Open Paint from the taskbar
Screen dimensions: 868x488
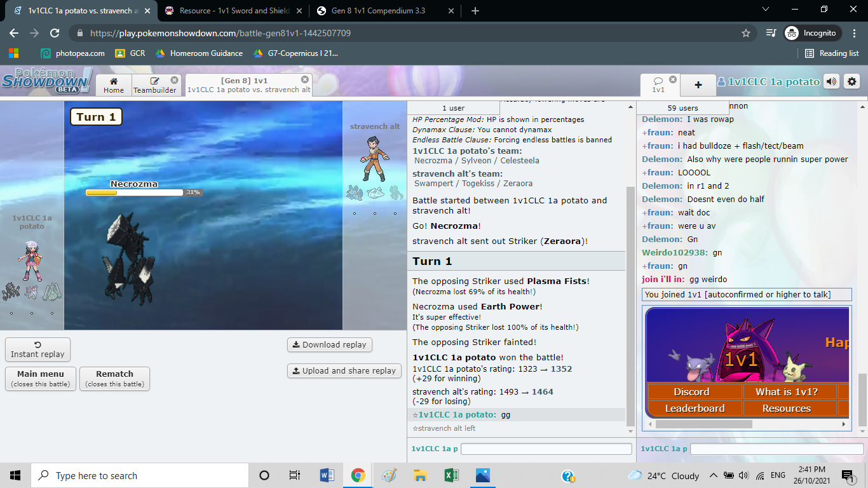389,475
